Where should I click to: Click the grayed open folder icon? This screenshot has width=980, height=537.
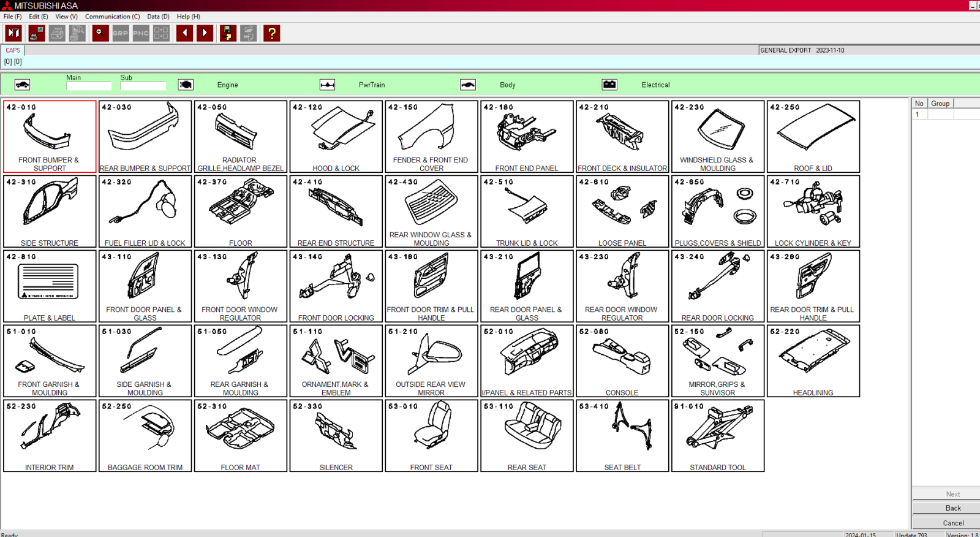point(248,33)
